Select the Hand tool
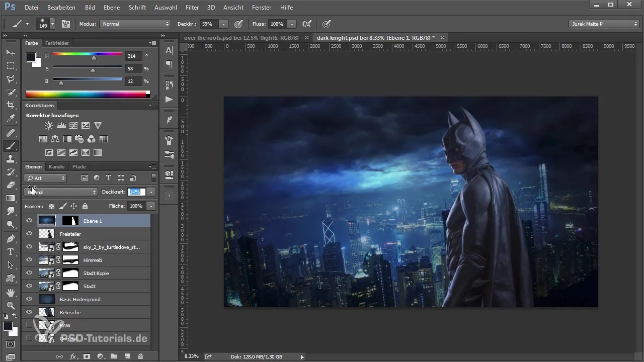The width and height of the screenshot is (644, 362). tap(10, 292)
